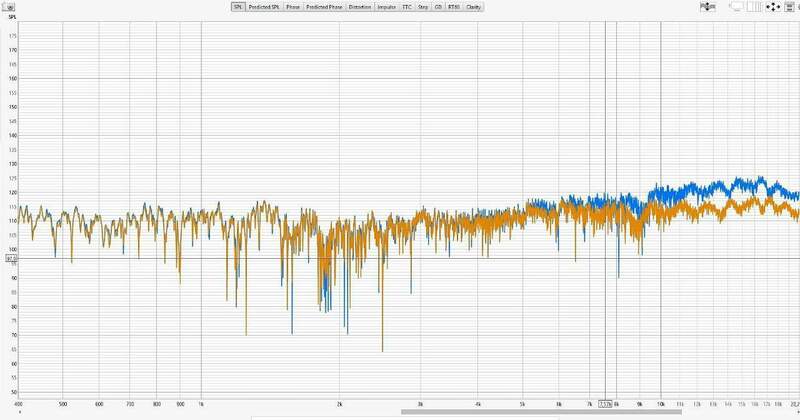Click the frequency axis grid icon
The height and width of the screenshot is (420, 800).
[750, 7]
